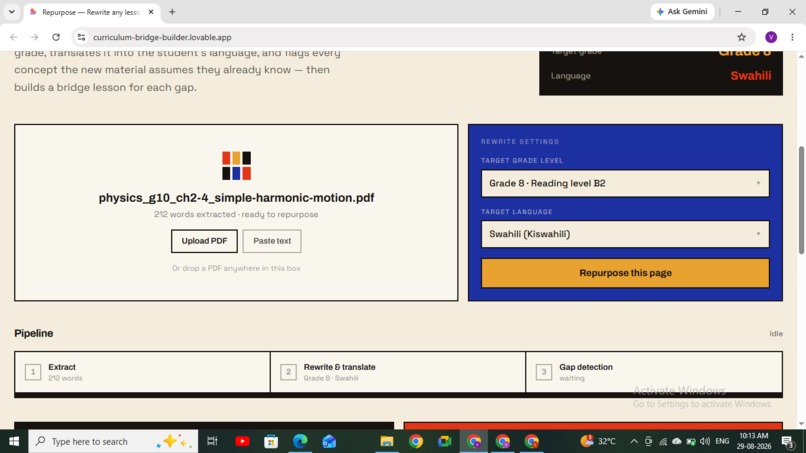
Task: Click the browser forward arrow
Action: click(x=34, y=37)
